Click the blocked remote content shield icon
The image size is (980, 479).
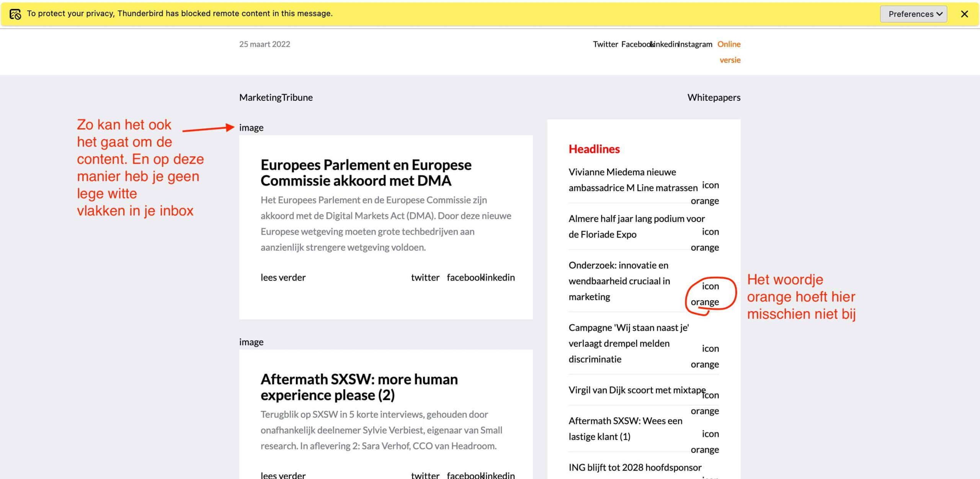point(15,14)
